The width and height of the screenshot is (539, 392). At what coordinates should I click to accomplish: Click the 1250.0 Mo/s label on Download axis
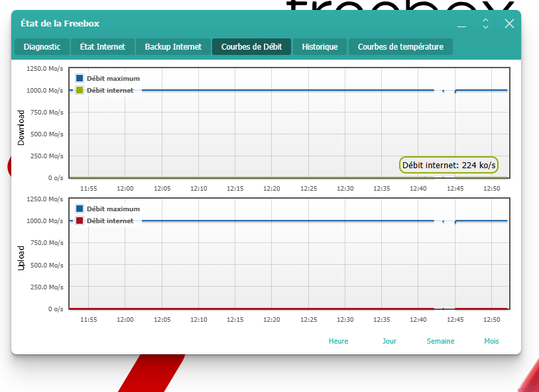point(45,69)
